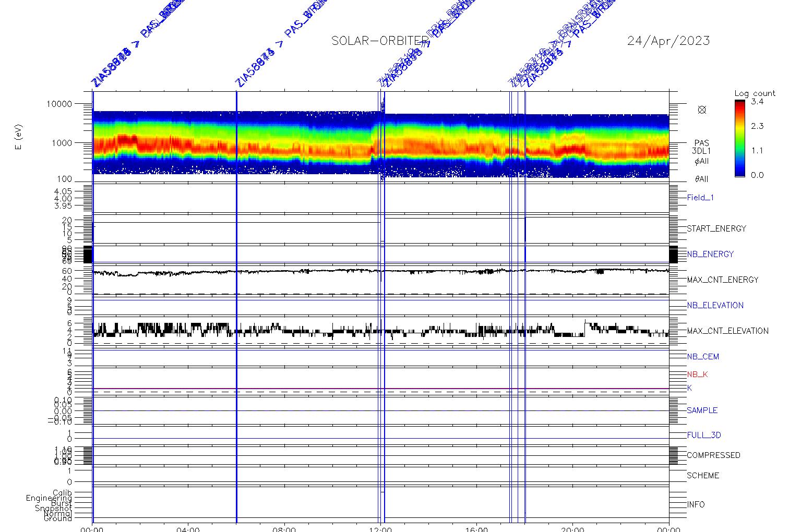Viewport: 789px width, 532px height.
Task: Click the 0.0 value on the colorbar
Action: click(x=757, y=175)
